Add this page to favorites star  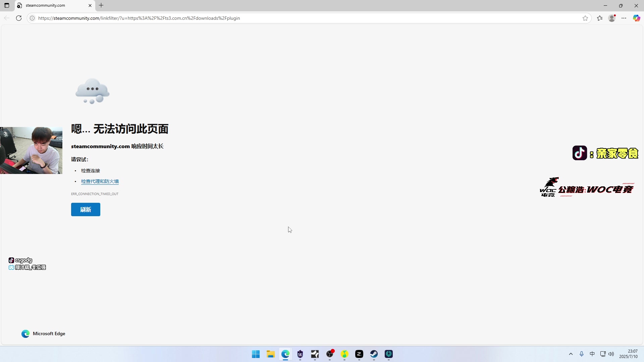[x=585, y=18]
